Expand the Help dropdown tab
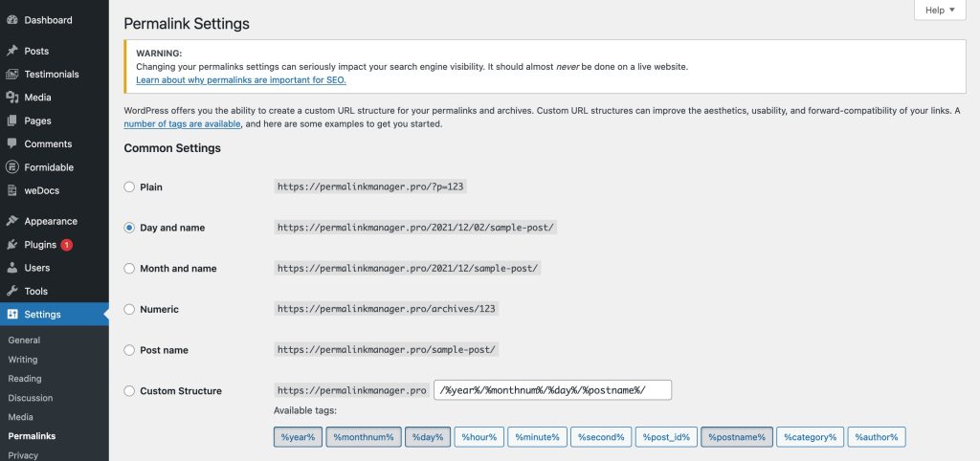 (x=940, y=10)
